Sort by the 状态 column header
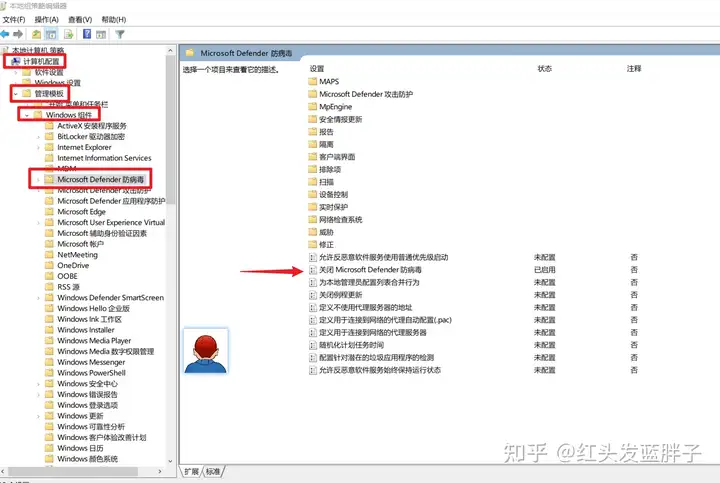The height and width of the screenshot is (483, 720). tap(545, 68)
